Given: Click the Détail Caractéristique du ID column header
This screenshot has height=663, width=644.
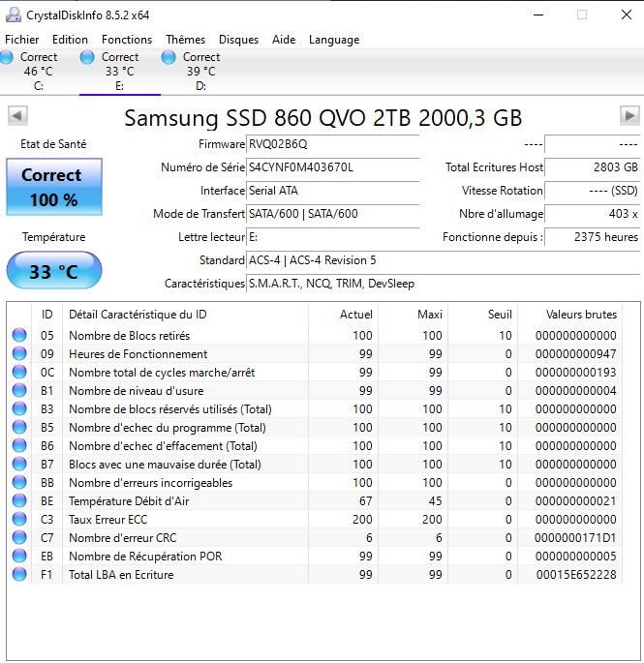Looking at the screenshot, I should (185, 315).
